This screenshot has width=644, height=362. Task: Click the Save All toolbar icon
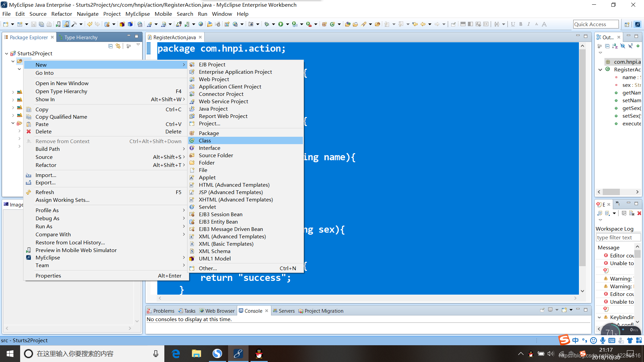(41, 24)
